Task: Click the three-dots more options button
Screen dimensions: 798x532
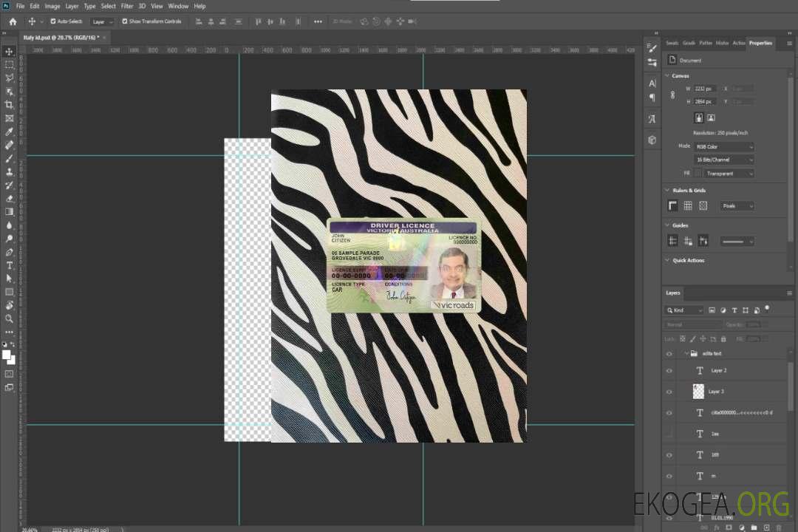Action: click(318, 21)
